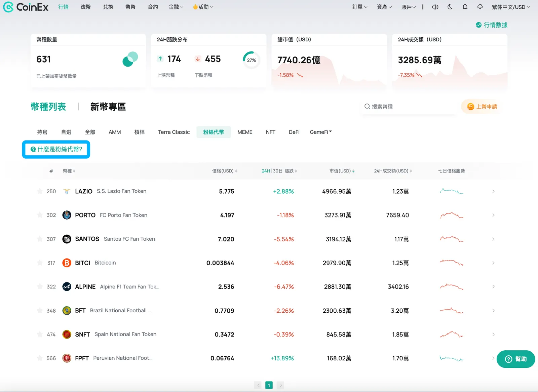This screenshot has height=392, width=538.
Task: Select the NFT category tab
Action: (270, 132)
